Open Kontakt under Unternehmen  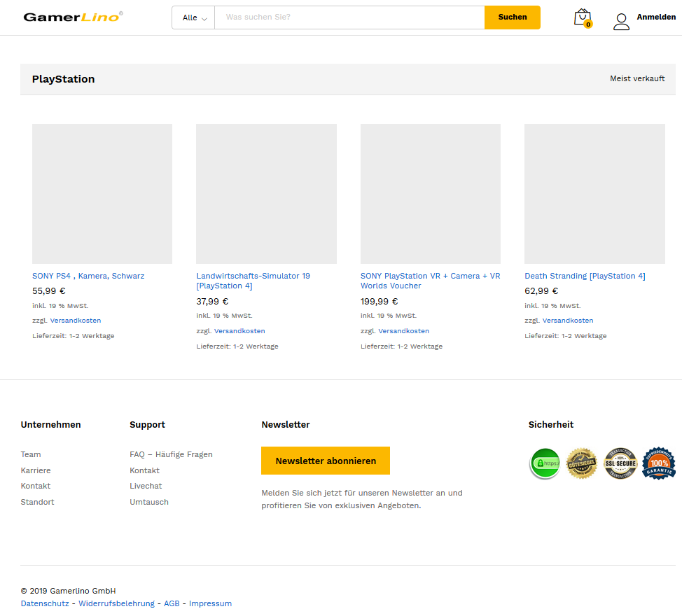tap(36, 486)
